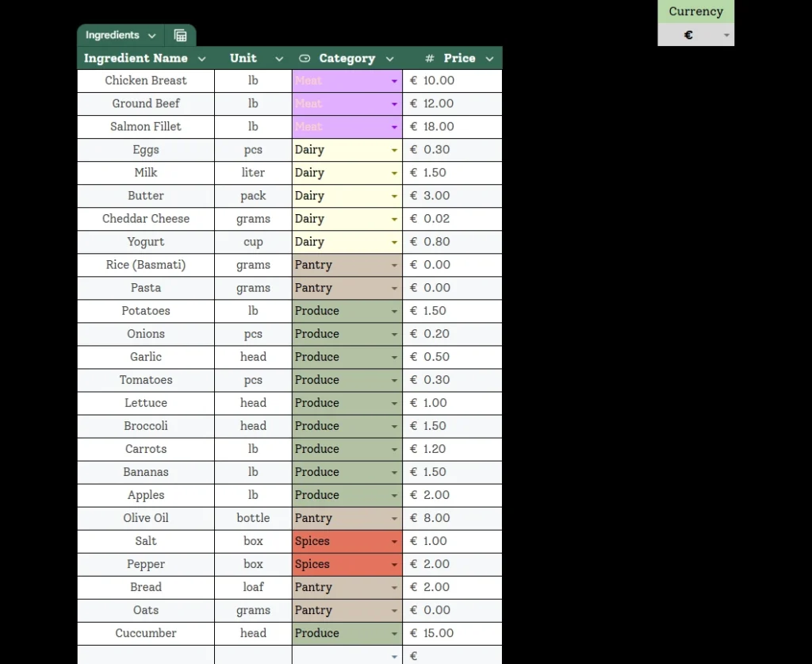Open the Ingredient Name column dropdown

click(x=201, y=58)
